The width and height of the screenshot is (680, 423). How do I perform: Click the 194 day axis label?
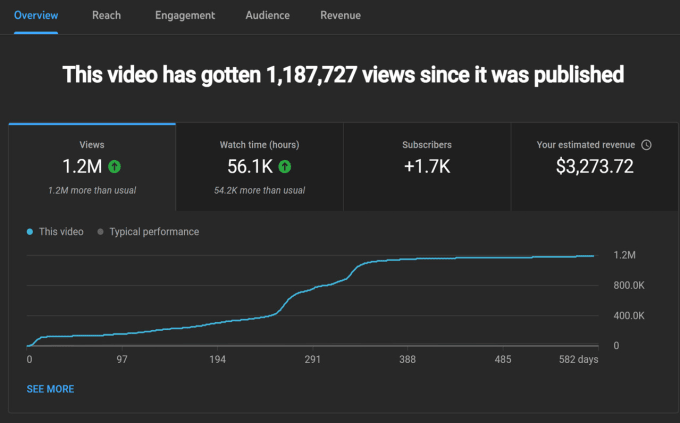click(x=217, y=360)
